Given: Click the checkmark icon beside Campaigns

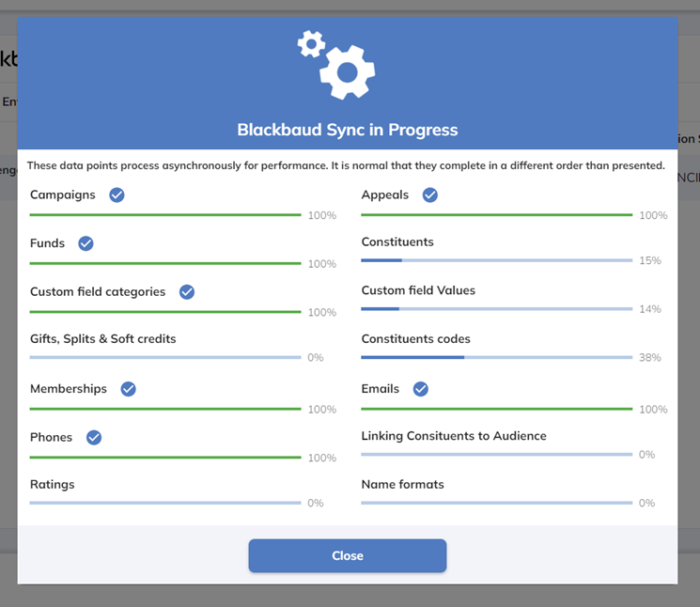Looking at the screenshot, I should tap(117, 195).
